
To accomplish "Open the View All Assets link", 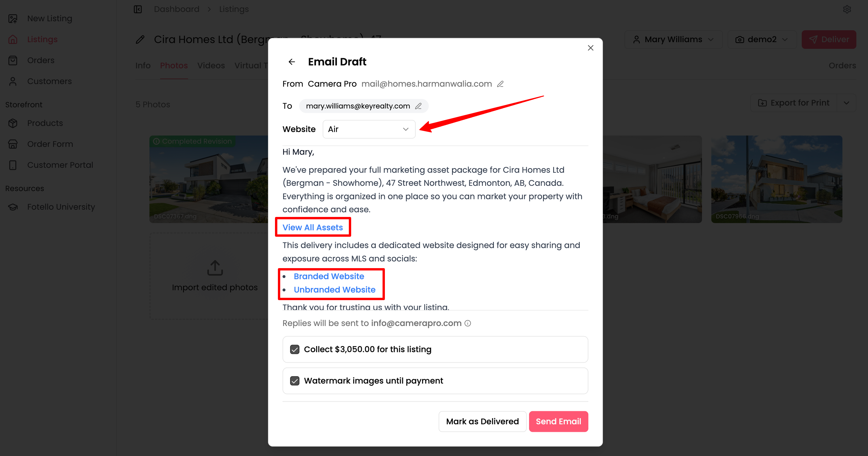I will click(x=312, y=227).
